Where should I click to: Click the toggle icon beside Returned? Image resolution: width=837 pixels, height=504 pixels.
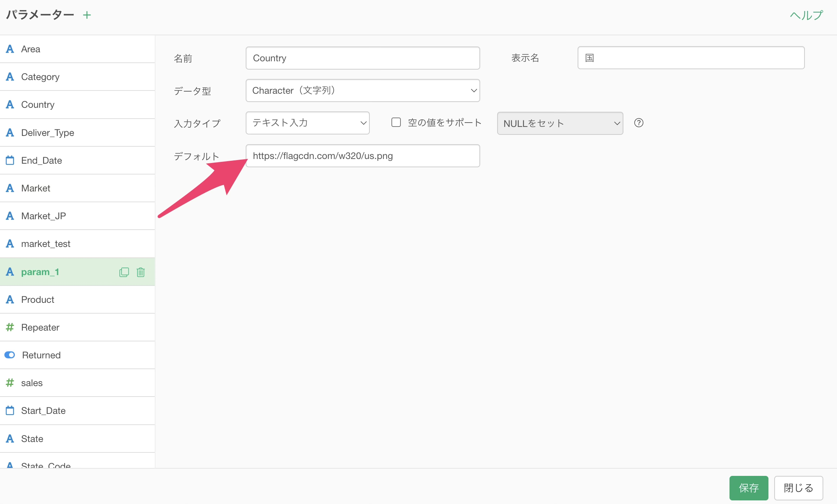pyautogui.click(x=10, y=355)
